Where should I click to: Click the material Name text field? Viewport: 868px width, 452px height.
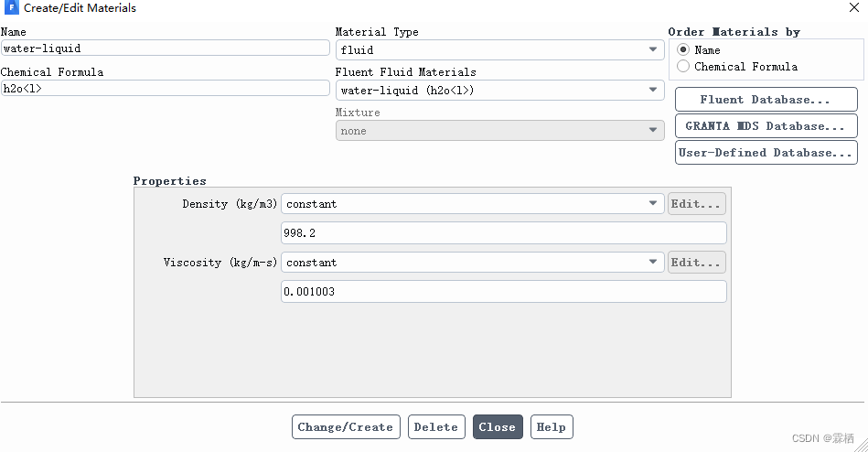165,48
